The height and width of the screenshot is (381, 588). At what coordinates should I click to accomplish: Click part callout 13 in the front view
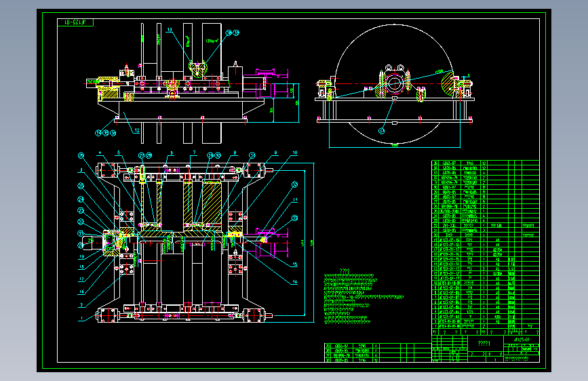[x=170, y=30]
